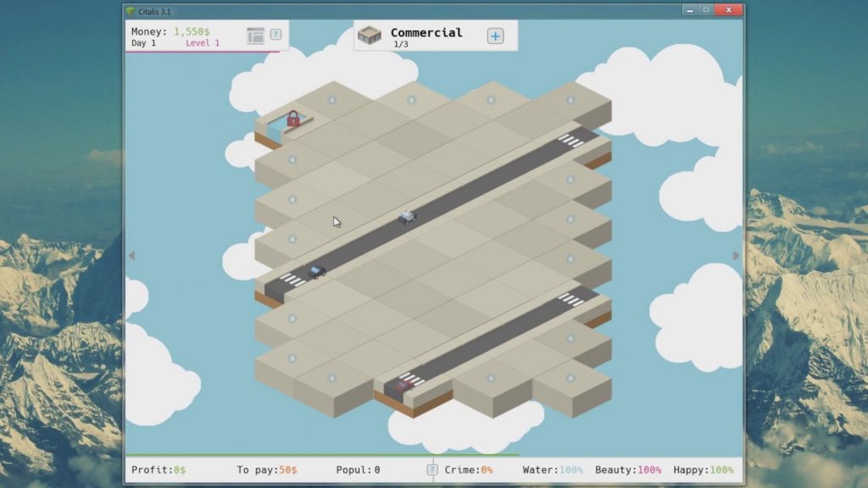Click the Citalis 3.1 window title icon

point(131,11)
